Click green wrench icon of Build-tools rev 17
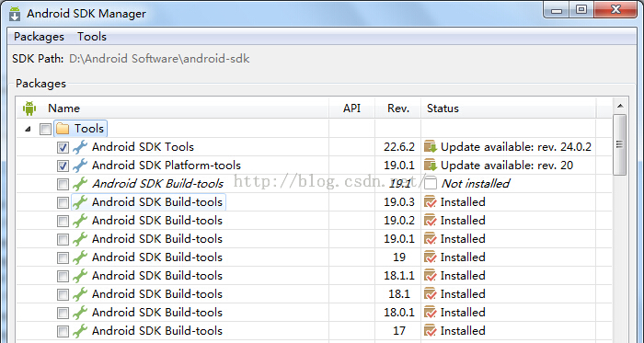Viewport: 644px width, 343px height. pos(80,331)
